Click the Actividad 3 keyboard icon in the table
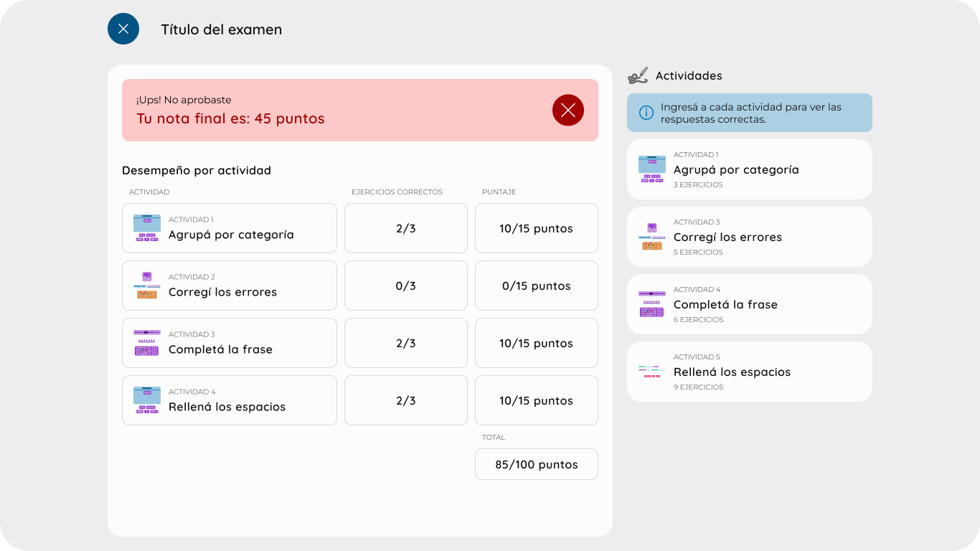Image resolution: width=980 pixels, height=551 pixels. (147, 343)
